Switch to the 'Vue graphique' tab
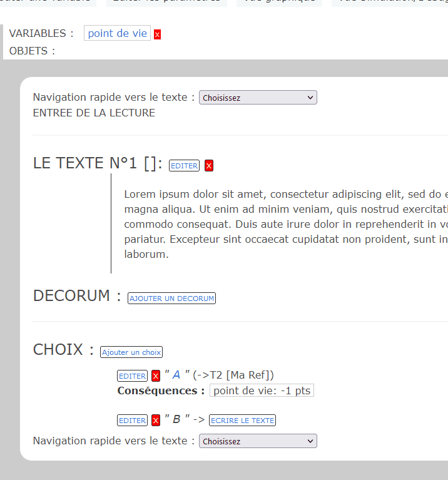The image size is (448, 480). point(279,2)
